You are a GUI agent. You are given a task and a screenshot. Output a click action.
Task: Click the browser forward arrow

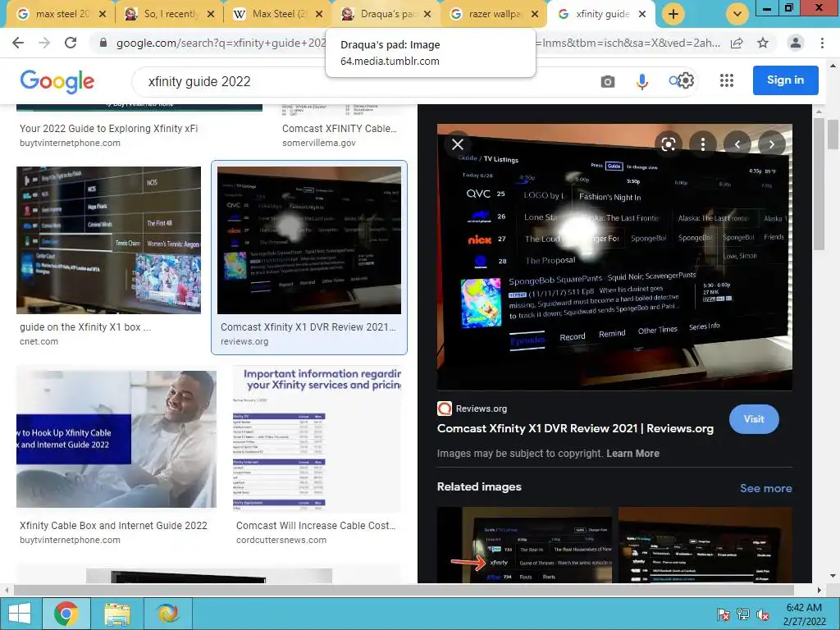coord(44,43)
